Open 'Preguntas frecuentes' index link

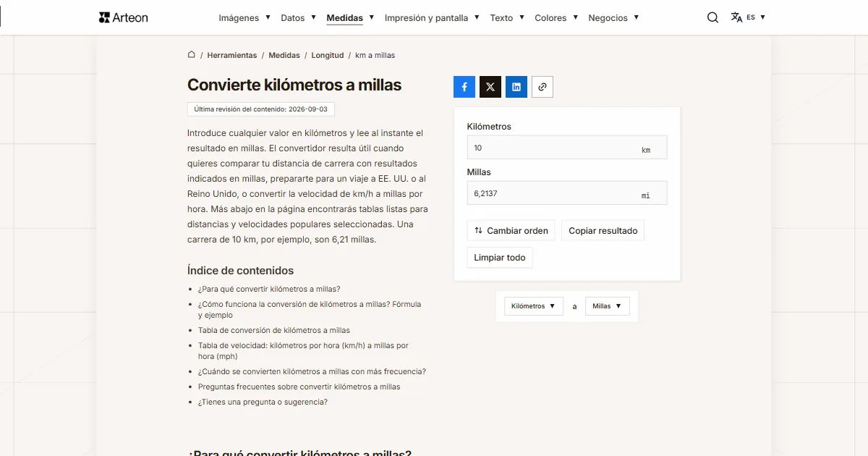299,387
